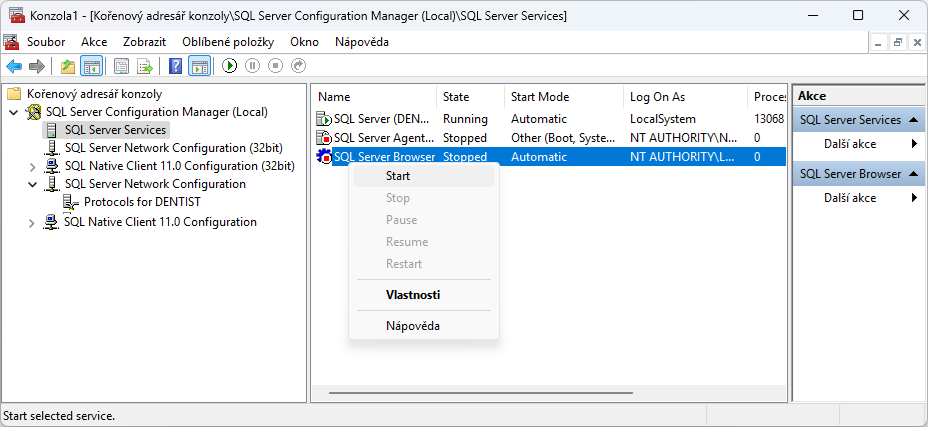This screenshot has height=427, width=928.
Task: Click the SQL Server Configuration Manager tree icon
Action: tap(35, 112)
